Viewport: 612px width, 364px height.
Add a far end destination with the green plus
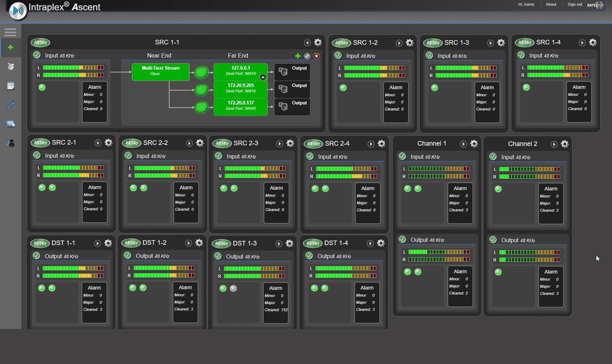[298, 56]
